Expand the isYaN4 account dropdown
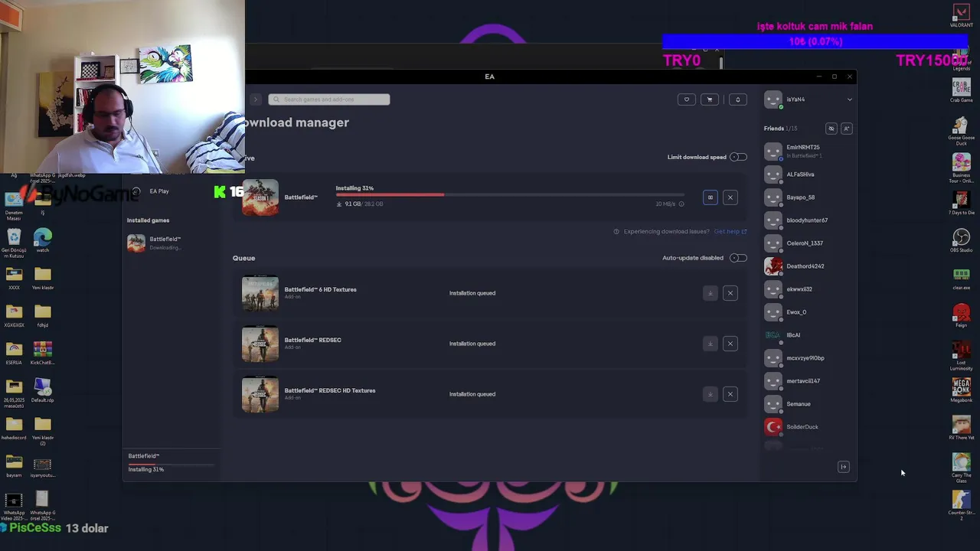 849,99
